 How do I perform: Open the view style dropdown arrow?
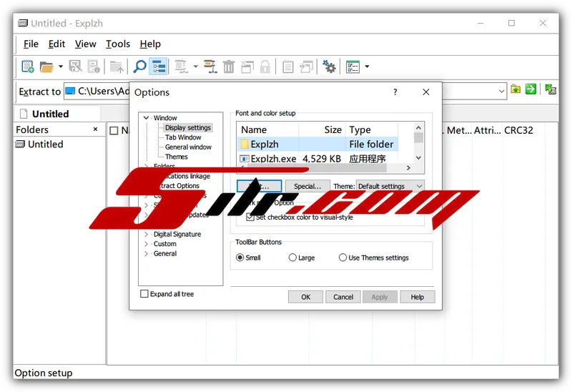coord(367,67)
